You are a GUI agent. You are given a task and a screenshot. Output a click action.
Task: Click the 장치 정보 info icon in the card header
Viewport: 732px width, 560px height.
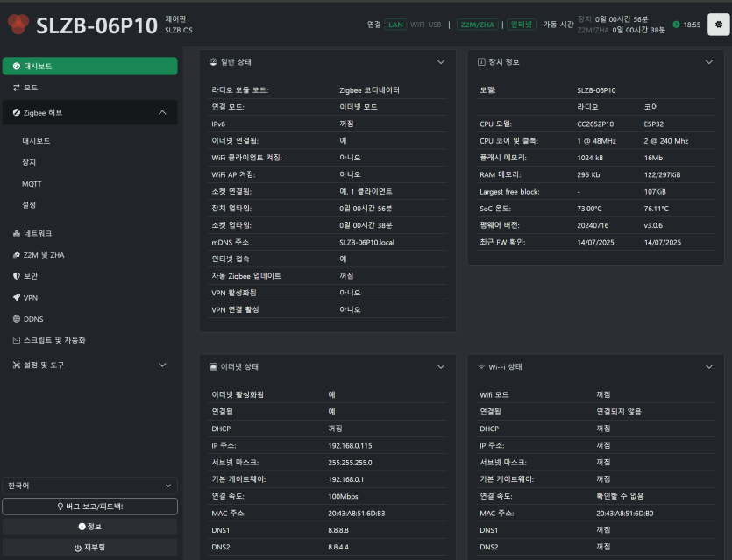[x=481, y=62]
